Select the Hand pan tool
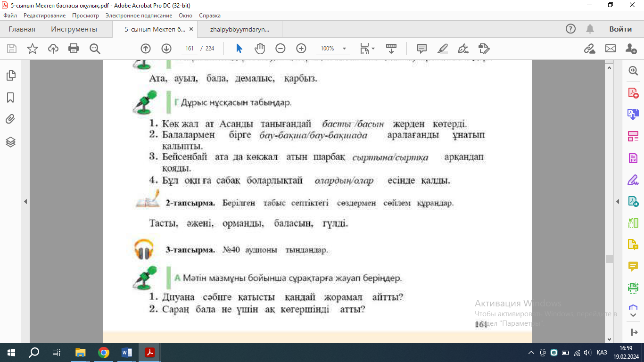Screen dimensions: 644x362 tap(260, 49)
